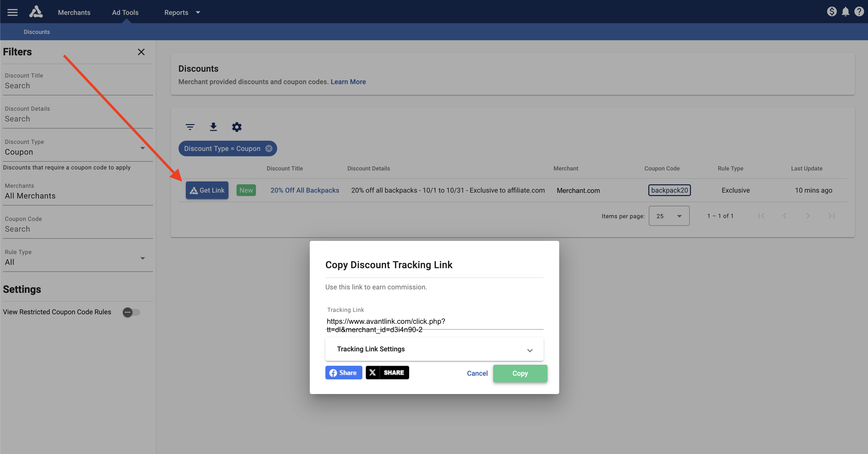Click the help question mark icon
Viewport: 868px width, 454px height.
click(x=859, y=12)
